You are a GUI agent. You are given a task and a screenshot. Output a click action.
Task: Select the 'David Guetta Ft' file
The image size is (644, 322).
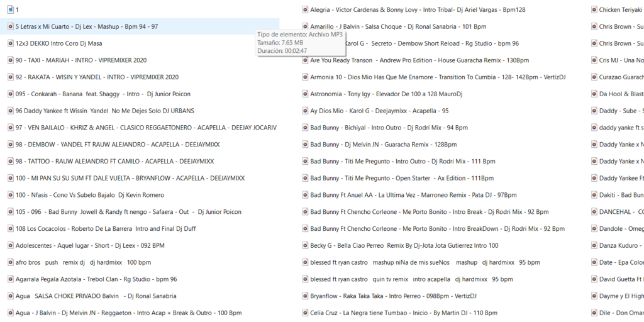(x=621, y=279)
